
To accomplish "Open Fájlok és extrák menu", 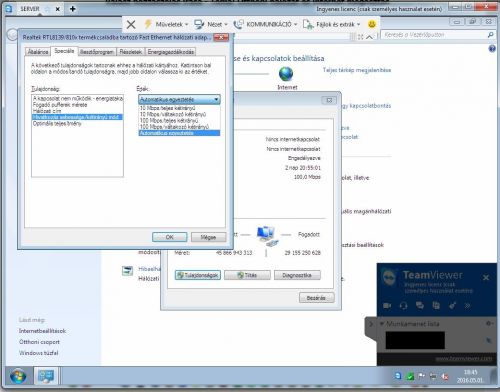I will click(332, 24).
